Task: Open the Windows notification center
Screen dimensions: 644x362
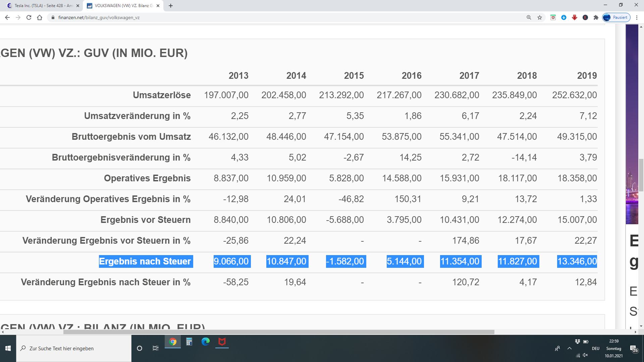Action: pos(634,349)
